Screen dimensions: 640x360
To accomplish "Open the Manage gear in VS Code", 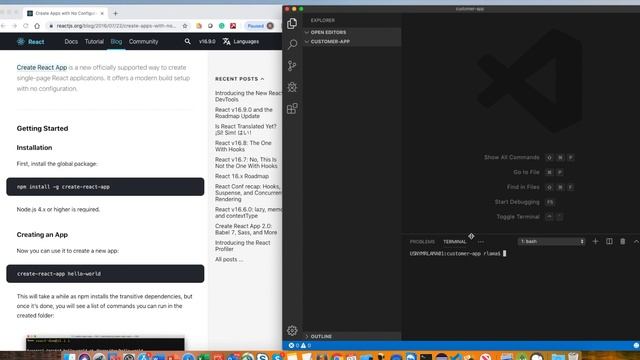I will tap(292, 330).
